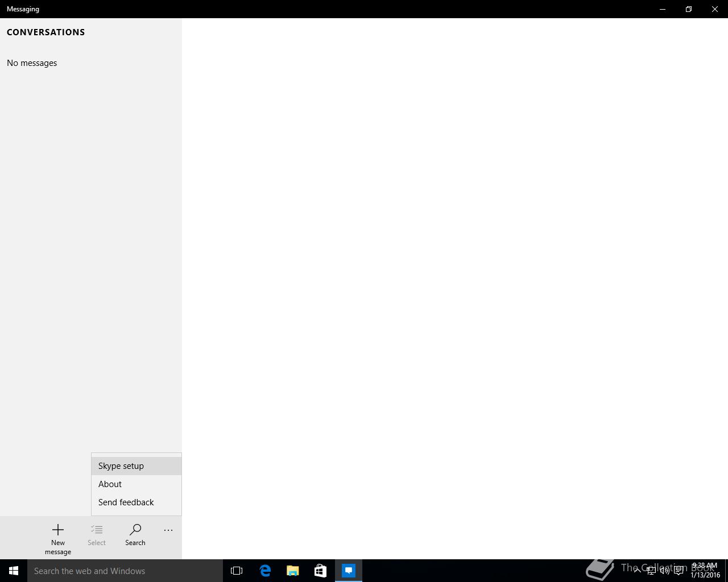Minimize the Messaging window
The image size is (728, 582).
click(663, 9)
